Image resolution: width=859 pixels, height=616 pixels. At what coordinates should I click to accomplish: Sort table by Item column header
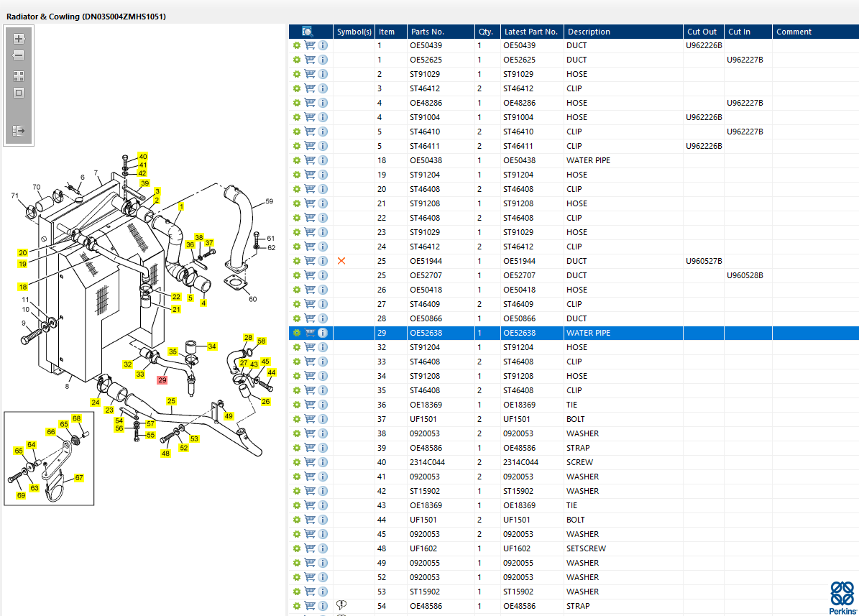click(x=391, y=32)
